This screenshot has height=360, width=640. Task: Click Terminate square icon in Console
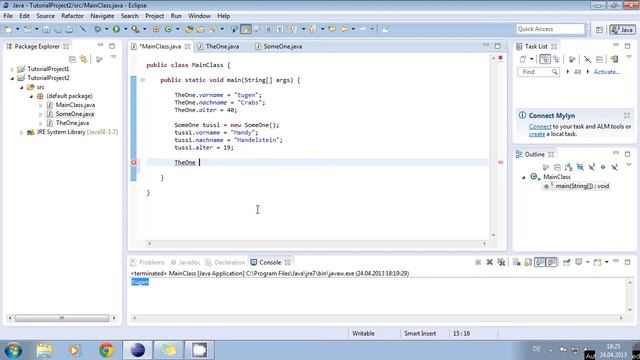[478, 262]
